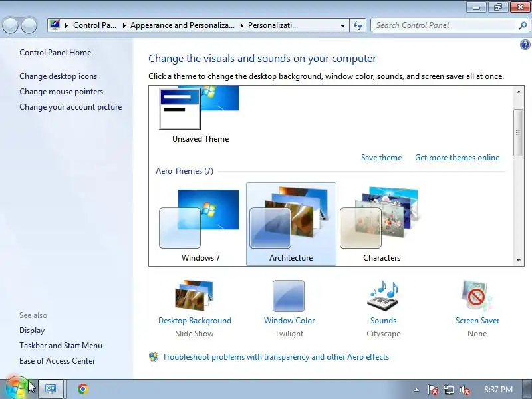Open the Display link under See also
The image size is (532, 399).
click(x=32, y=330)
